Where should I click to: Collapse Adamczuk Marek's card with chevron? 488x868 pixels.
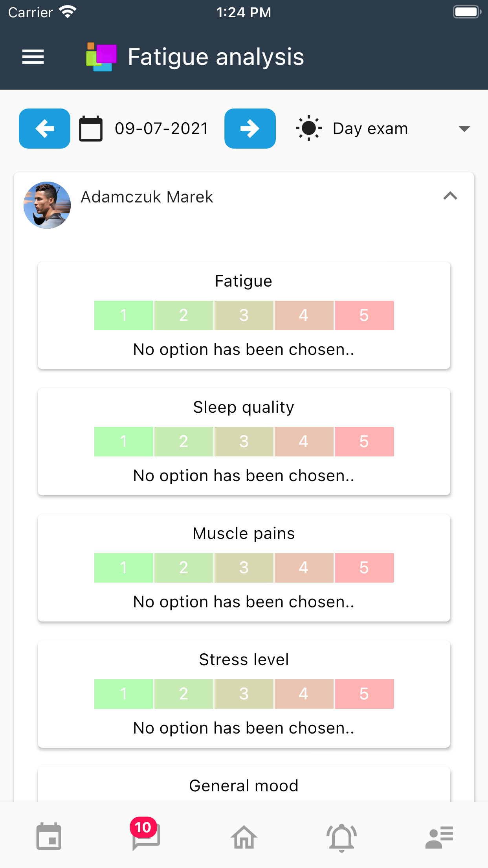(x=450, y=196)
